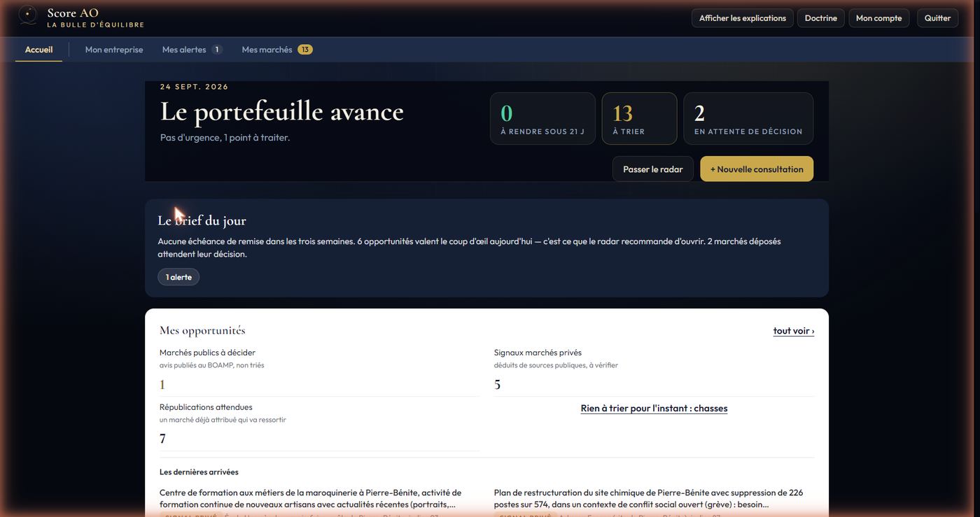
Task: Click the Quitter button
Action: click(x=937, y=18)
